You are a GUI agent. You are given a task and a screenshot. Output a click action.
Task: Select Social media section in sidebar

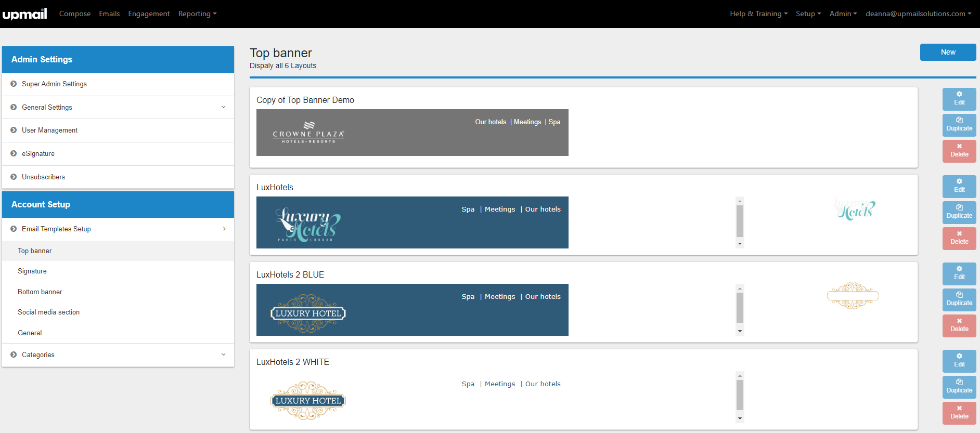(x=118, y=312)
